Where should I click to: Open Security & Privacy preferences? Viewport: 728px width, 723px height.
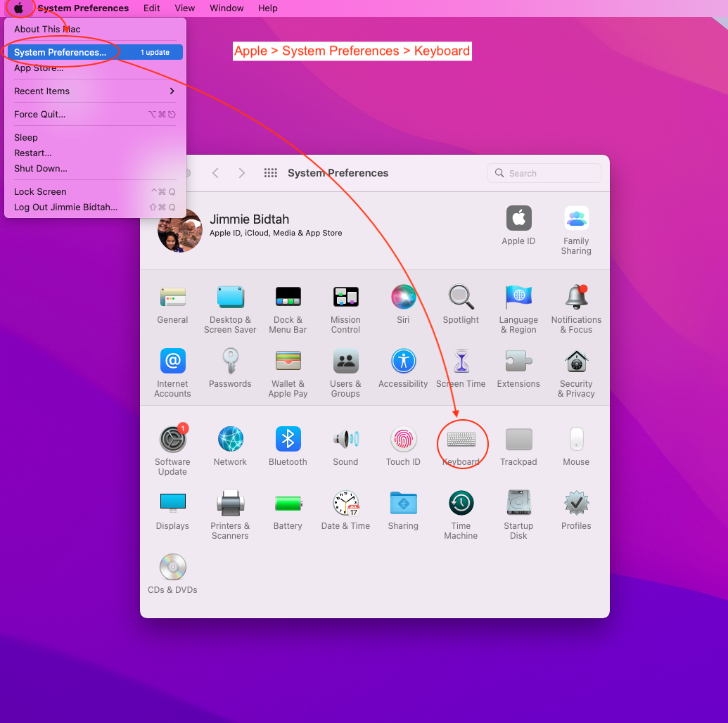[576, 373]
